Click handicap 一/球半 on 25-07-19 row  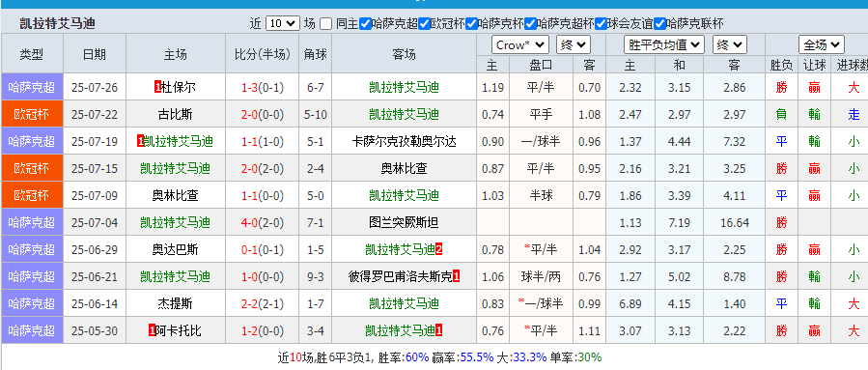coord(541,141)
